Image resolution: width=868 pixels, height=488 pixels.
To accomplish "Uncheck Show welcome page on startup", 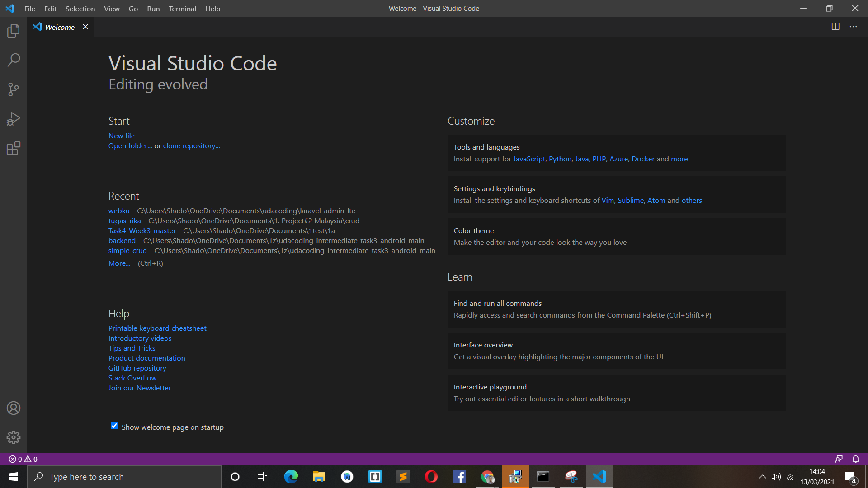I will (114, 426).
